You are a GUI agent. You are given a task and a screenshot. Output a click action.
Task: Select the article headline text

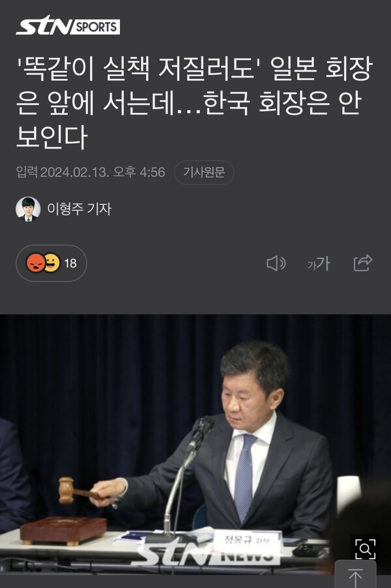pyautogui.click(x=194, y=102)
